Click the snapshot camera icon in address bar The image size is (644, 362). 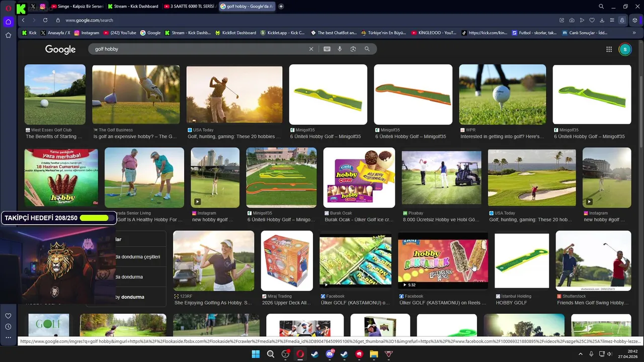point(572,20)
